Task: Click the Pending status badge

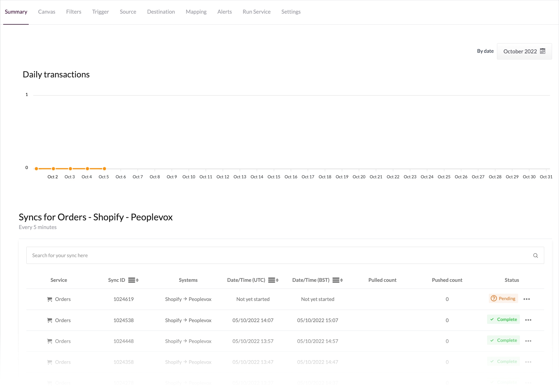Action: click(503, 299)
